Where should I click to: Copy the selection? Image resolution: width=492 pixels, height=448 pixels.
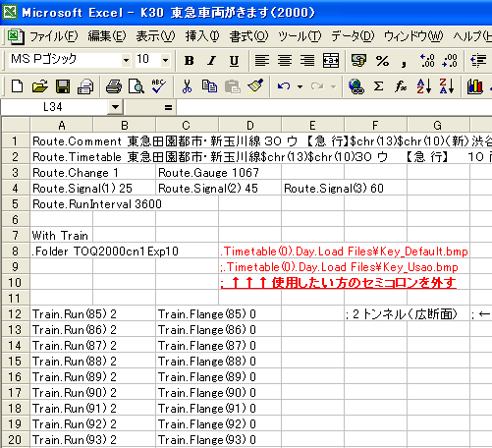click(x=209, y=86)
